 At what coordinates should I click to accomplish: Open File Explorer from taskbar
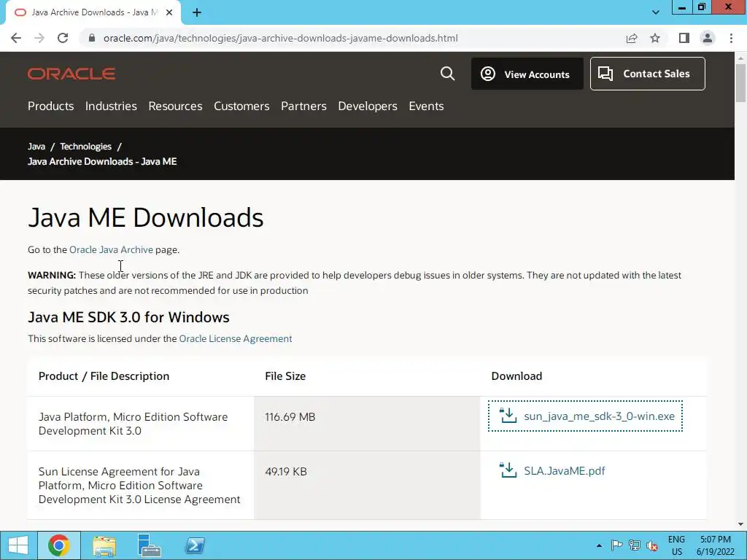[x=104, y=546]
